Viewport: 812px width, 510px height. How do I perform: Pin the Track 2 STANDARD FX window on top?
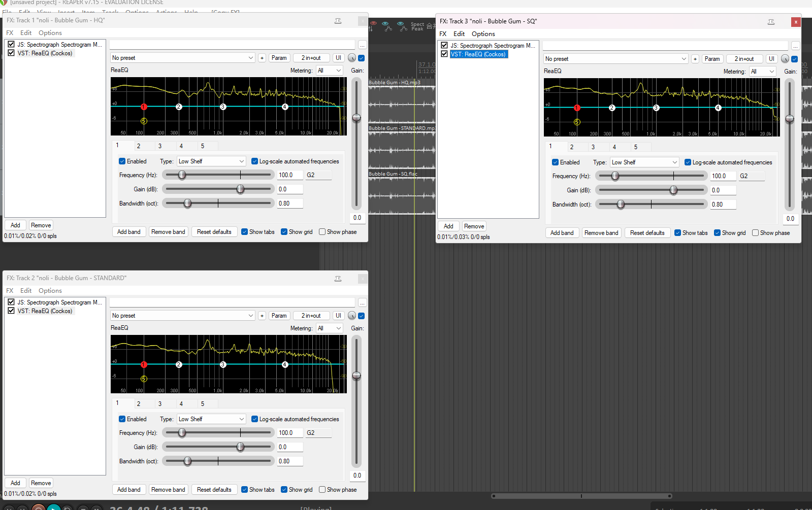point(338,279)
